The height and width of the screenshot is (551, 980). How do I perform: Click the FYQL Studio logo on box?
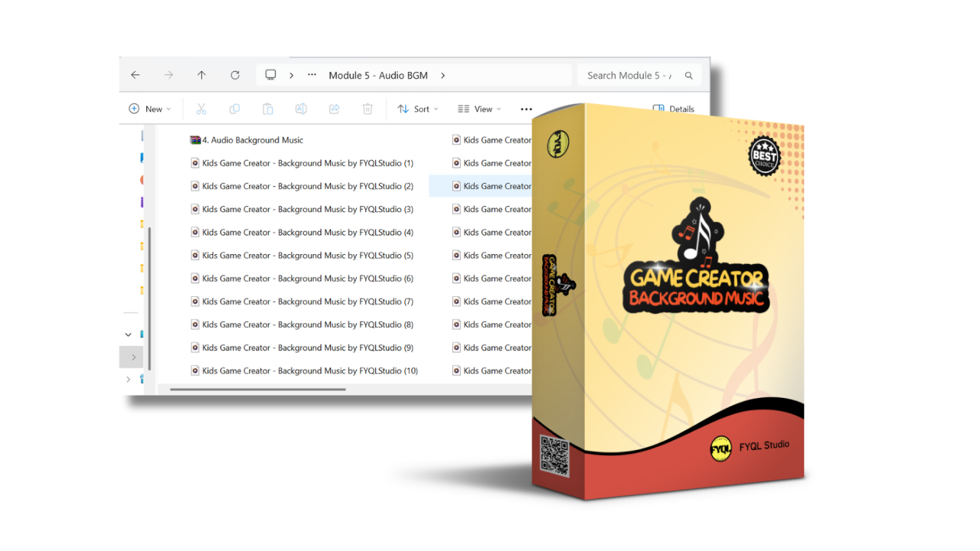point(720,449)
